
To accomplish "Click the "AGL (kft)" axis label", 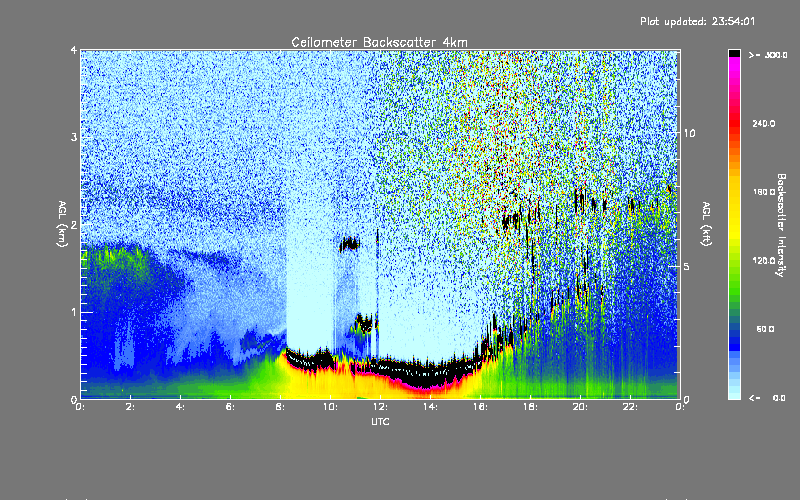I will pos(706,224).
